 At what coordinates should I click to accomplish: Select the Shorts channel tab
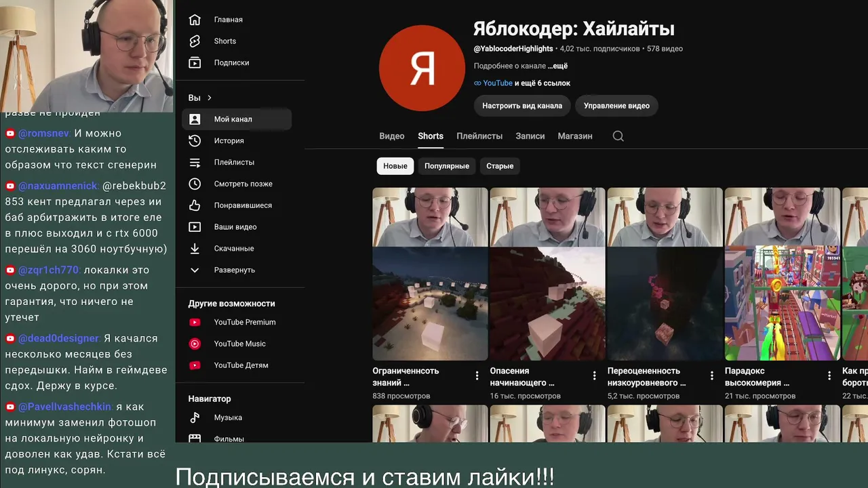431,136
